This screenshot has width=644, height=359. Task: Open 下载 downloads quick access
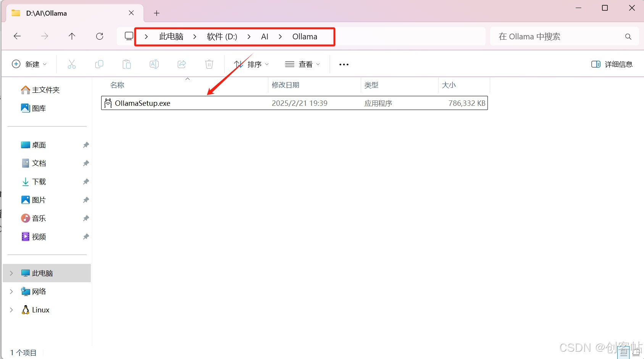(33, 181)
